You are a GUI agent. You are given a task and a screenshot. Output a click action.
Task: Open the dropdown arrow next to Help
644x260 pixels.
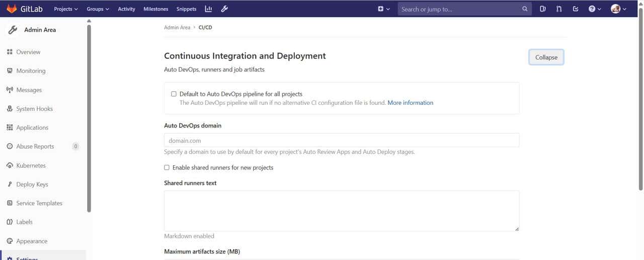click(599, 9)
